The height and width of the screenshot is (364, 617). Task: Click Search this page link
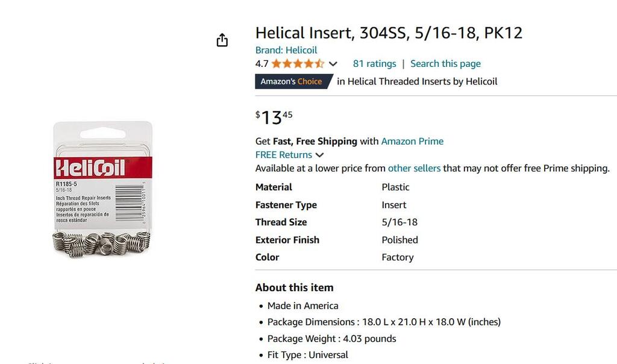pyautogui.click(x=445, y=64)
